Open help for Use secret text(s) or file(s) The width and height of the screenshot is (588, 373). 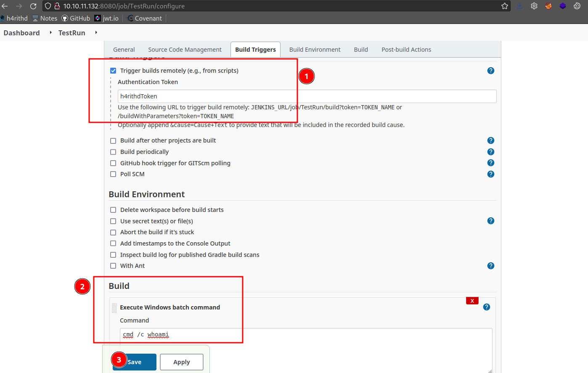point(490,221)
